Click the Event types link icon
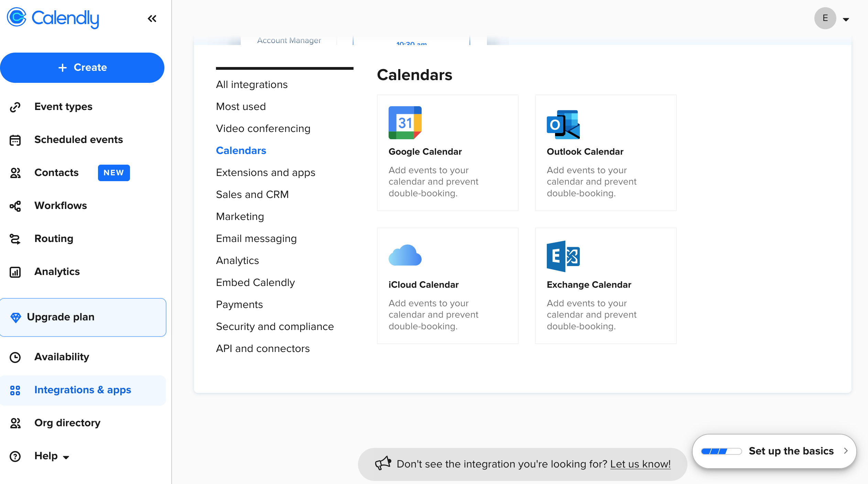Image resolution: width=868 pixels, height=484 pixels. [x=15, y=107]
